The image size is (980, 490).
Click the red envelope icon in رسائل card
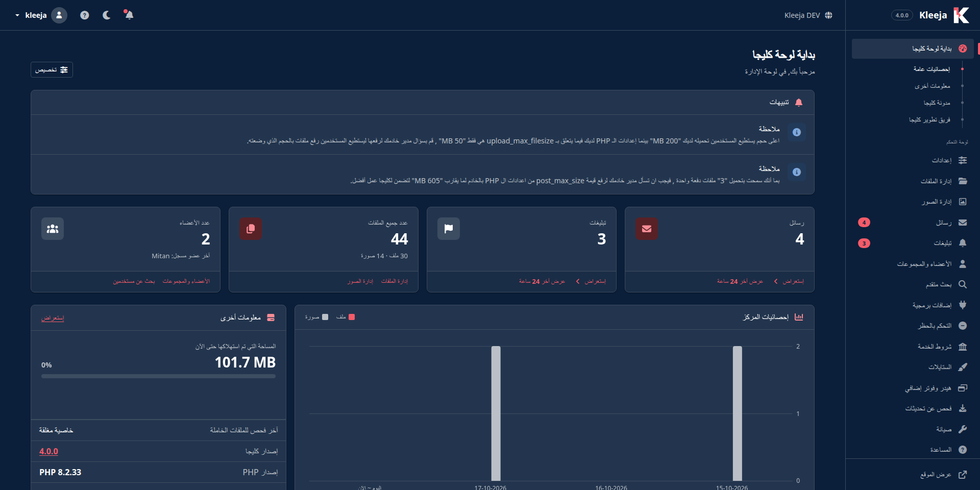tap(647, 229)
